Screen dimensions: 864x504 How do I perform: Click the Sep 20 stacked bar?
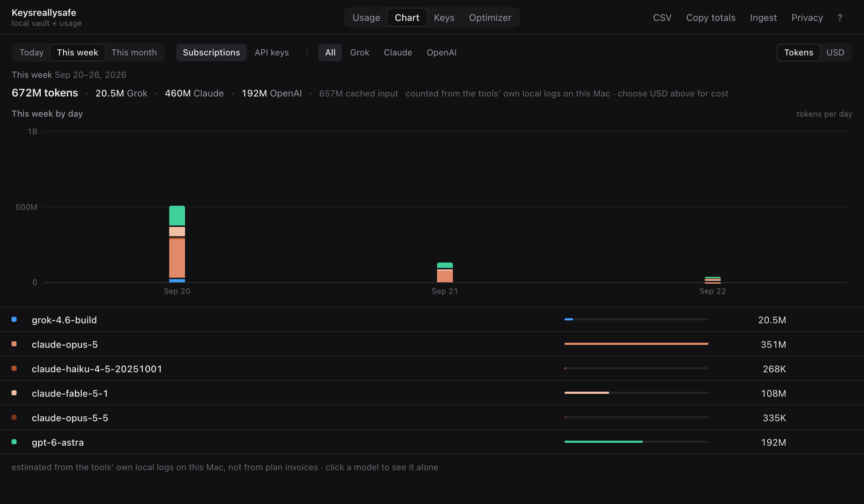pyautogui.click(x=177, y=244)
